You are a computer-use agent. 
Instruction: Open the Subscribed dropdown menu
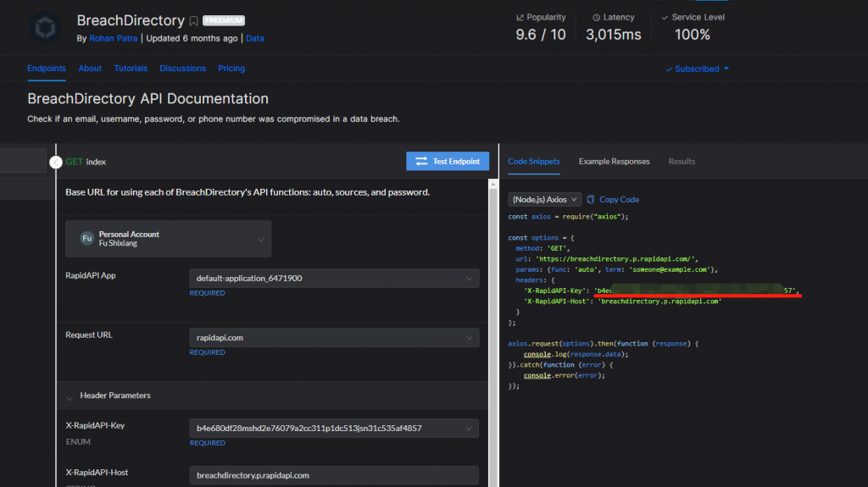click(x=701, y=69)
